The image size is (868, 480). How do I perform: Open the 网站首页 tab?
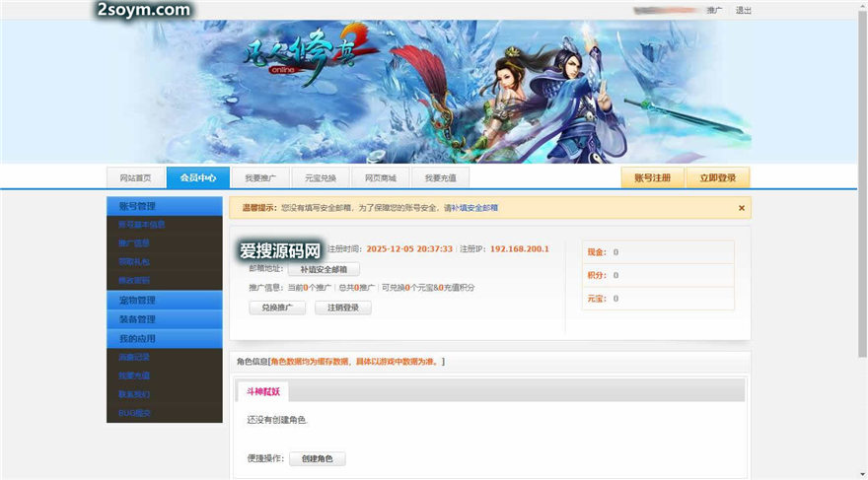[x=135, y=178]
